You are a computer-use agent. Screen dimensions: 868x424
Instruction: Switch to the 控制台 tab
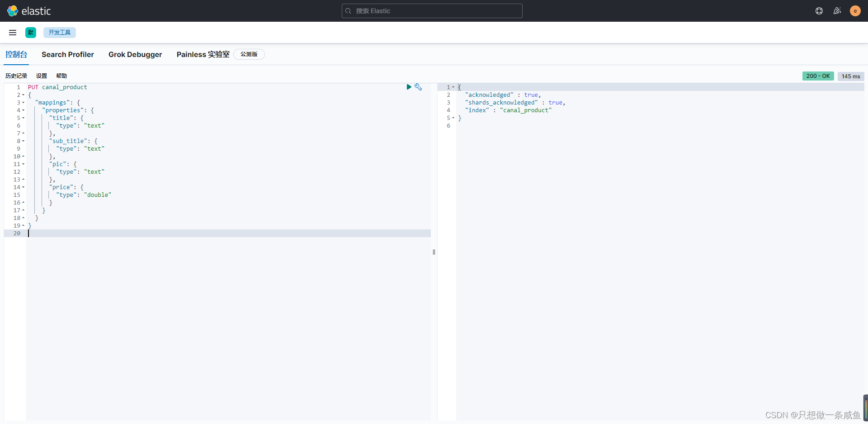click(16, 54)
